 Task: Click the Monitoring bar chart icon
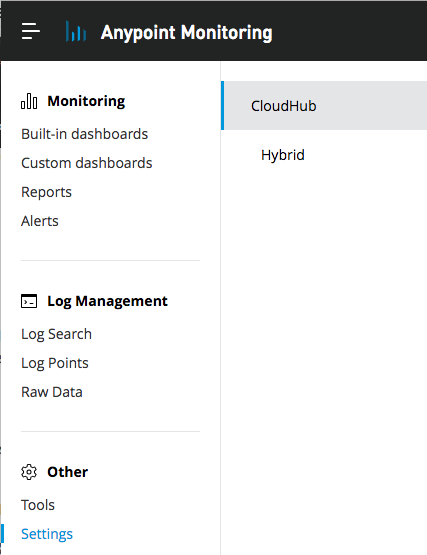coord(29,101)
